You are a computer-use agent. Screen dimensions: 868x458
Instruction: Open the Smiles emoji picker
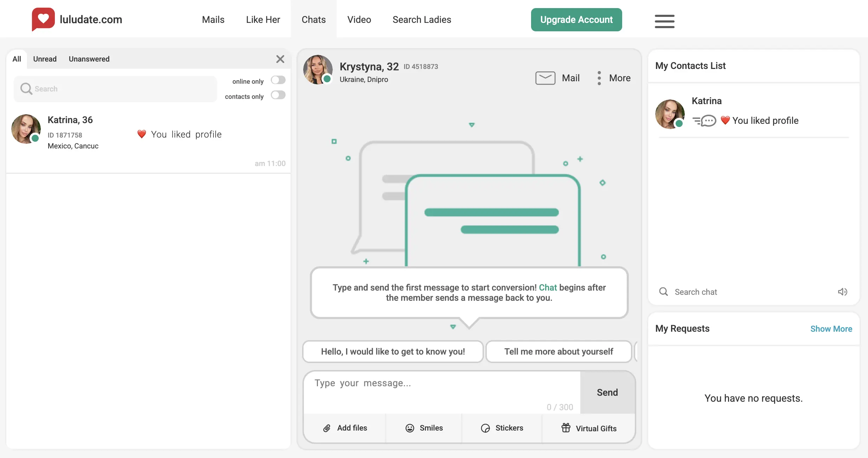[x=410, y=428]
